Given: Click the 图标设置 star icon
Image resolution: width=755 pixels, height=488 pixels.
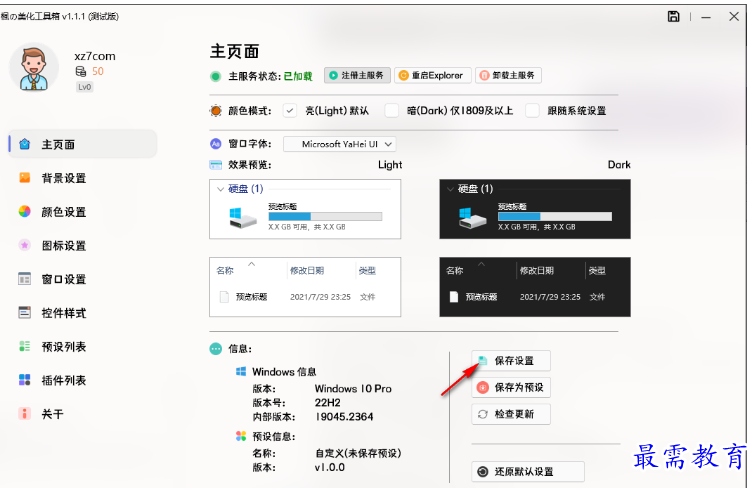Looking at the screenshot, I should [25, 245].
